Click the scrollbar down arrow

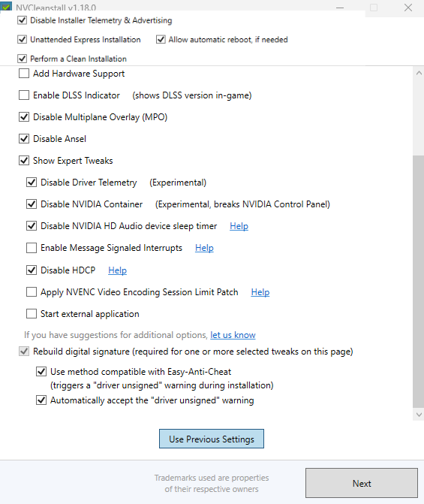419,415
